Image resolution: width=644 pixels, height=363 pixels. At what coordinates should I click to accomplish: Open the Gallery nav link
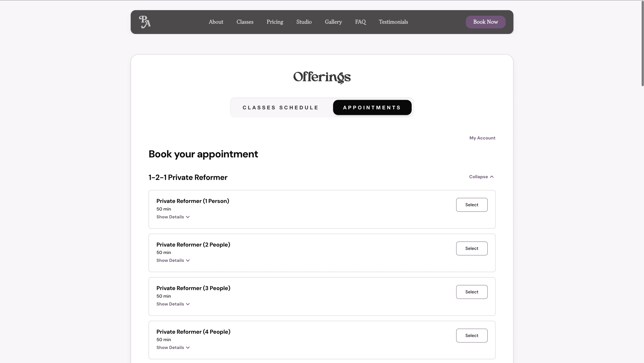tap(333, 22)
